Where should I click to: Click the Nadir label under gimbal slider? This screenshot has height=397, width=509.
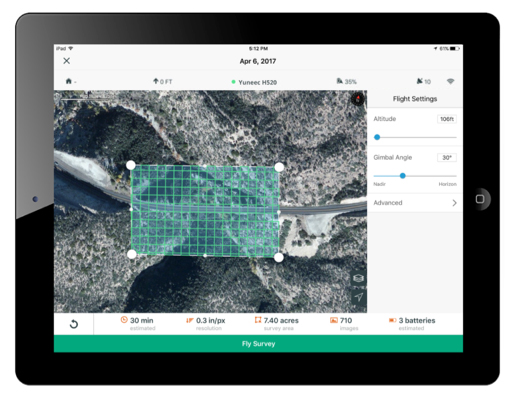pyautogui.click(x=379, y=184)
